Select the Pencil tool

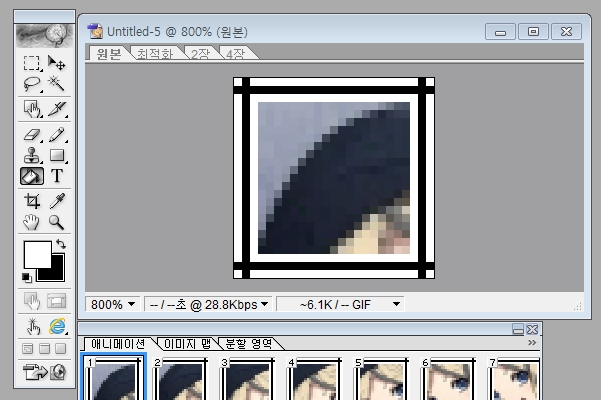click(x=57, y=135)
